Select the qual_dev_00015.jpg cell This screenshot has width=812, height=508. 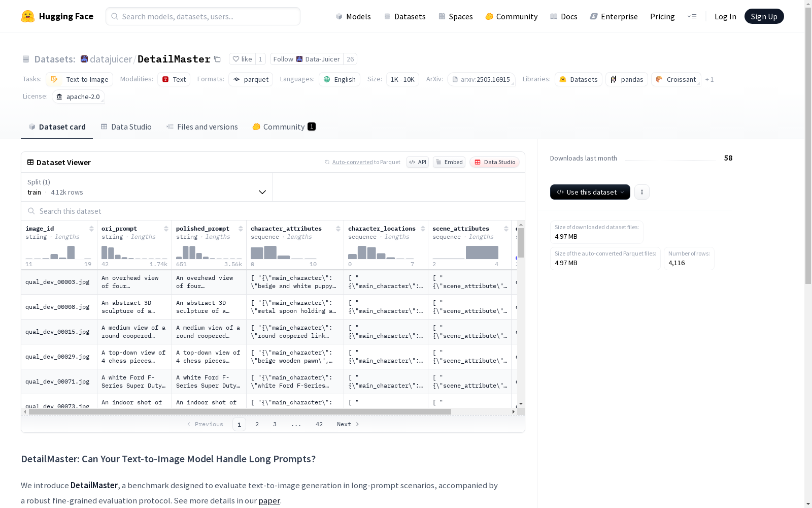click(59, 332)
